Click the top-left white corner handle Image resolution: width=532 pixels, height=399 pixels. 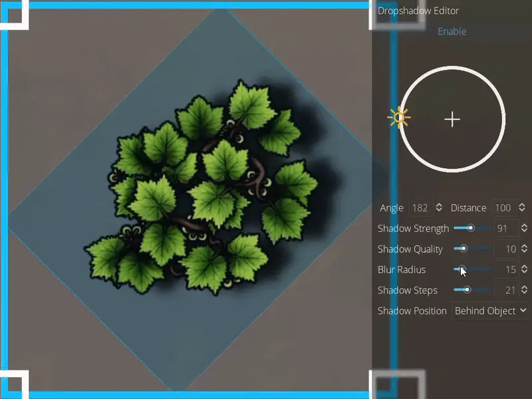point(15,15)
